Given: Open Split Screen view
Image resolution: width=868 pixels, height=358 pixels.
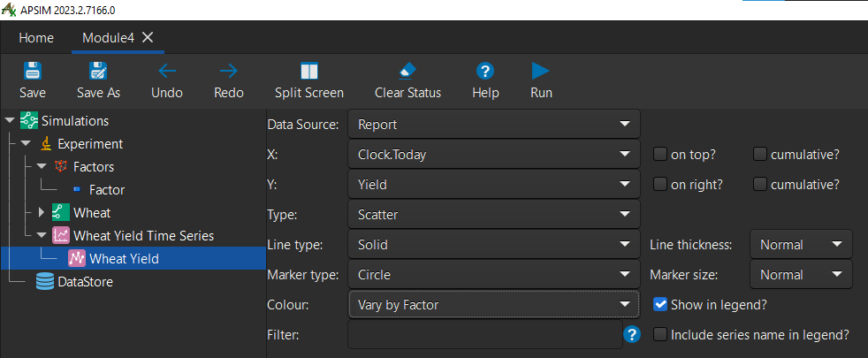Looking at the screenshot, I should [309, 72].
